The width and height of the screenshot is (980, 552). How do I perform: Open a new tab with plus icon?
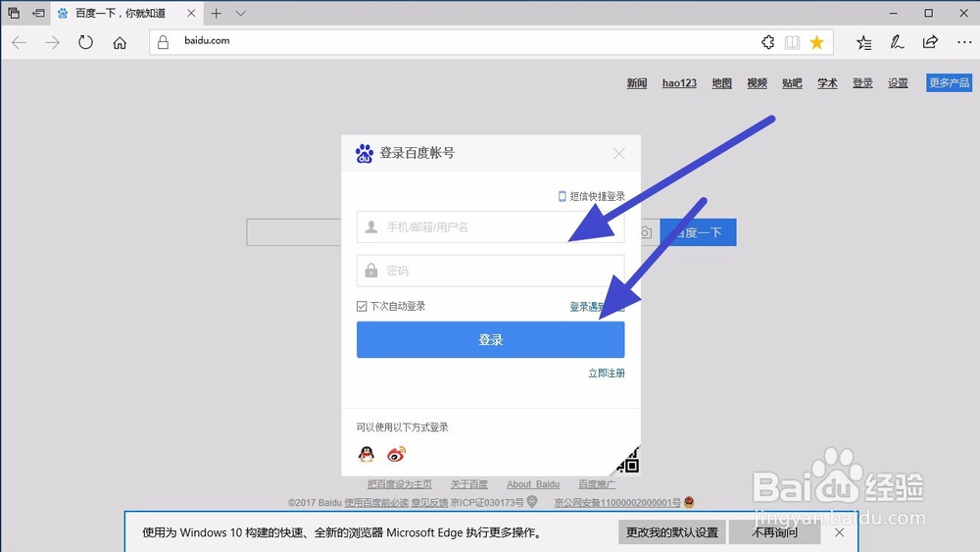pos(217,13)
